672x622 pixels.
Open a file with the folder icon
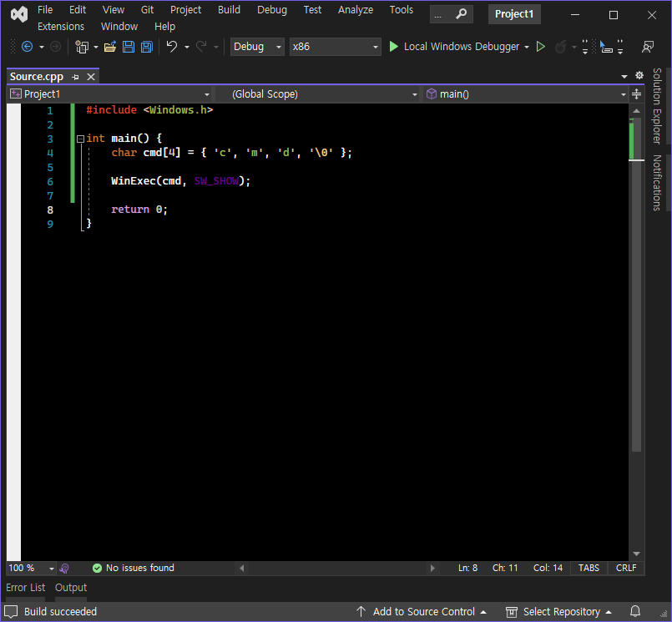click(109, 46)
